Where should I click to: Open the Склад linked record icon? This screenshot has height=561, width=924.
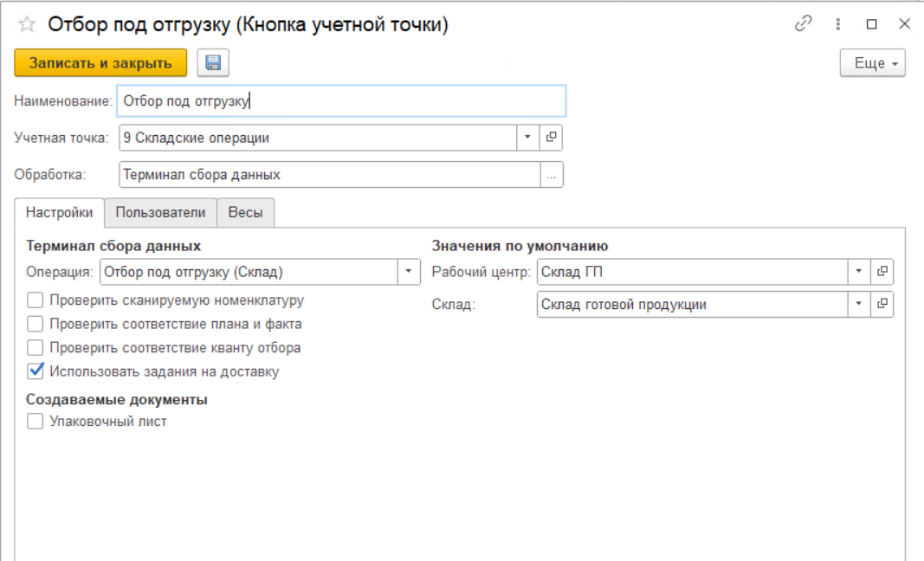[882, 304]
